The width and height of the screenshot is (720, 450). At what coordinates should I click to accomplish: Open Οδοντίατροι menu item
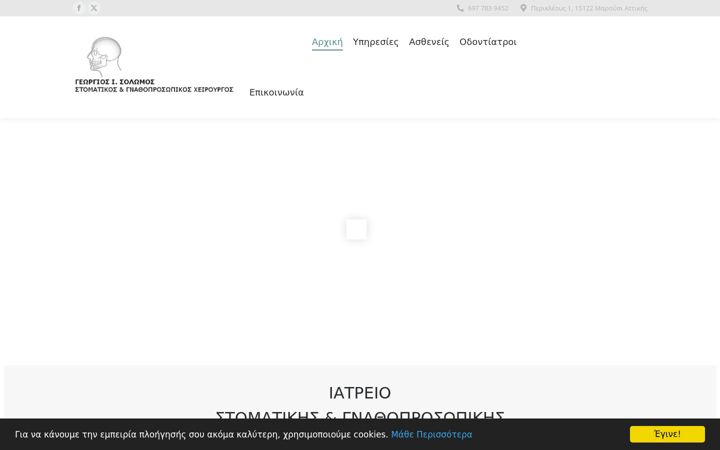click(x=488, y=42)
